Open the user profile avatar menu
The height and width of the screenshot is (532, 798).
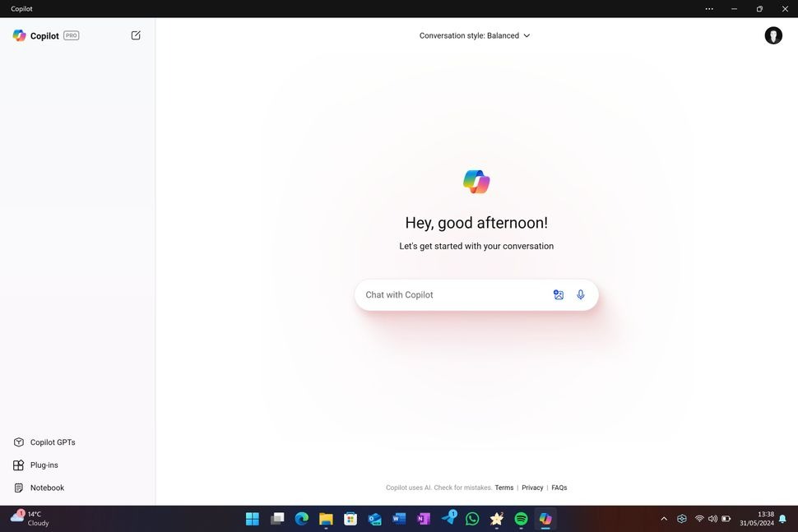(x=772, y=35)
